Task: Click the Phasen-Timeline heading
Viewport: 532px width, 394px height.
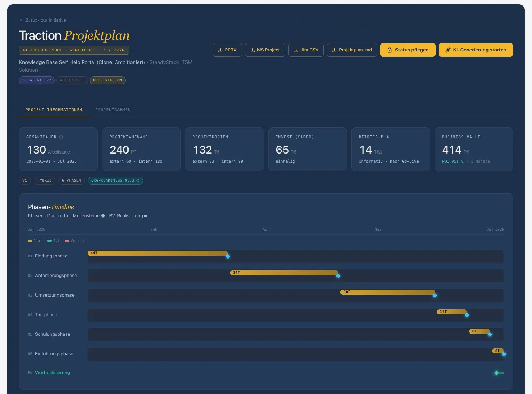Action: [x=51, y=207]
